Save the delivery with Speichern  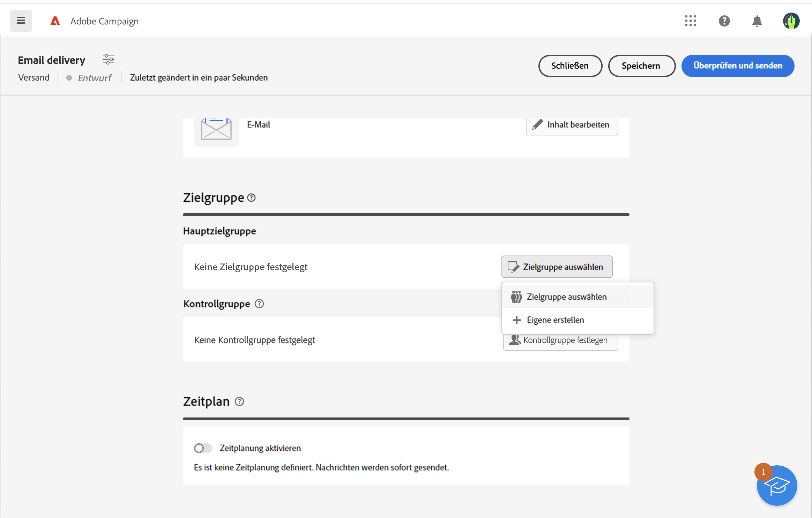[x=641, y=66]
